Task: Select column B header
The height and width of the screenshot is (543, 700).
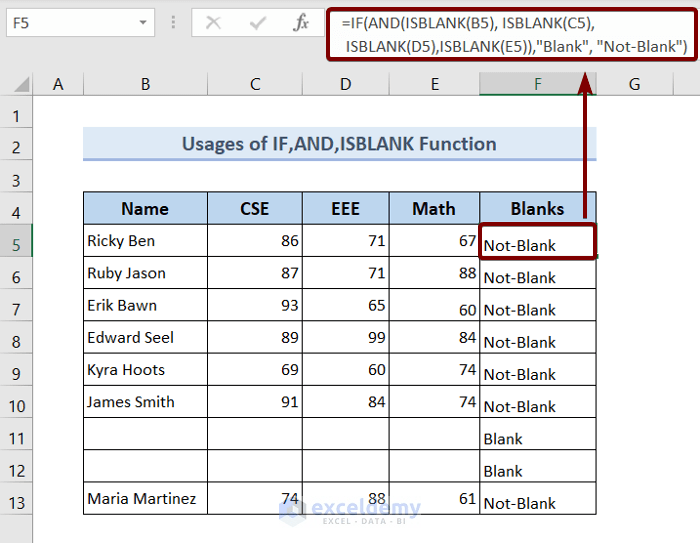Action: point(146,84)
